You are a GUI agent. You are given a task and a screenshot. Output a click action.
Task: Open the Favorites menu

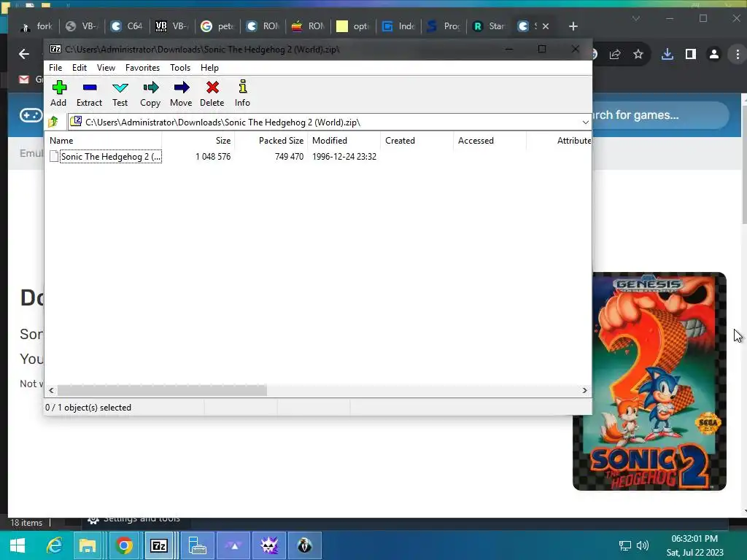point(142,68)
